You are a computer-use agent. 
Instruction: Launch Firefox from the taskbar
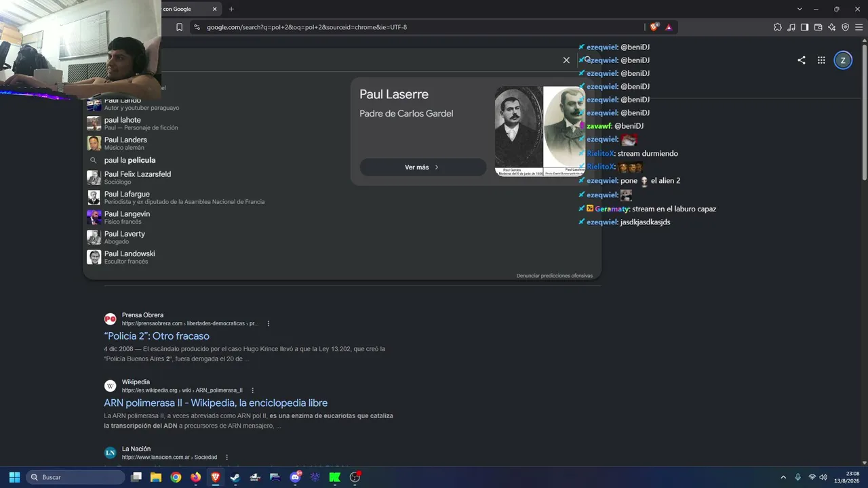[196, 477]
